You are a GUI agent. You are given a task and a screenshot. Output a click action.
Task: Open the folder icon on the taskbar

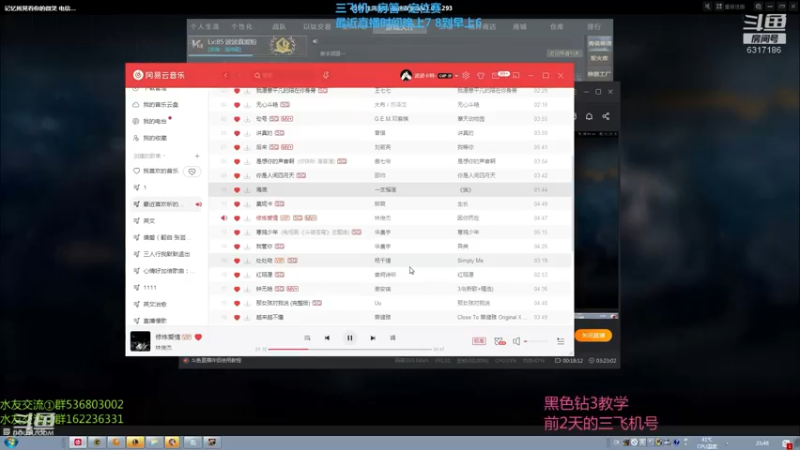[x=154, y=442]
